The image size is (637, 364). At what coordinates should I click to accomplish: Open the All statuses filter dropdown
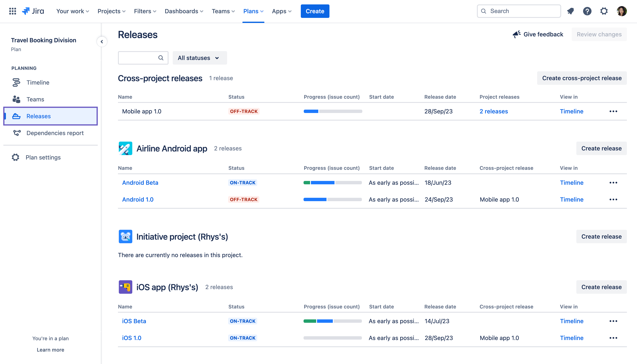click(199, 58)
